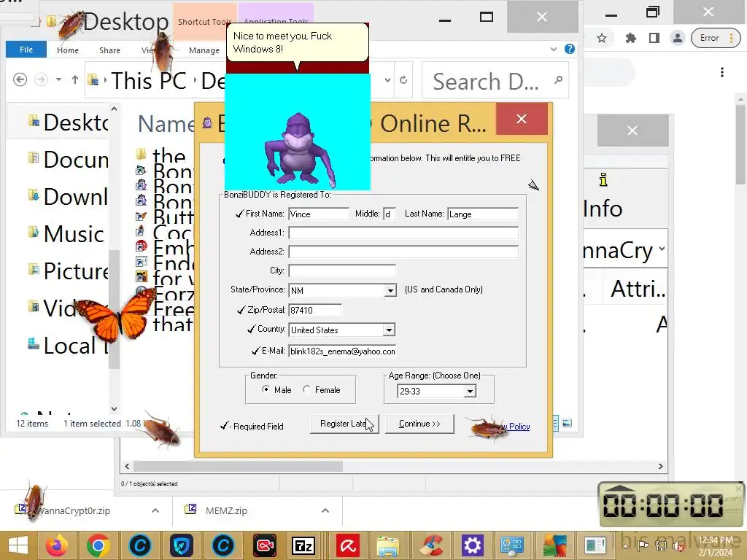
Task: Open Chrome side panel icon
Action: click(x=654, y=38)
